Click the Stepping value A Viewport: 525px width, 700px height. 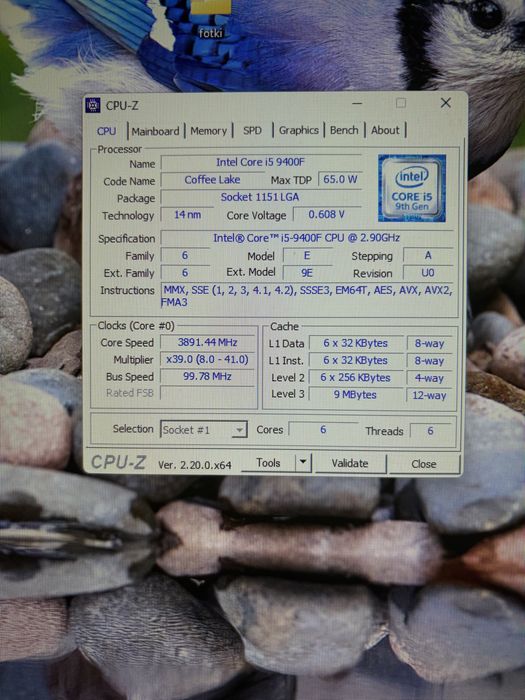pyautogui.click(x=428, y=255)
